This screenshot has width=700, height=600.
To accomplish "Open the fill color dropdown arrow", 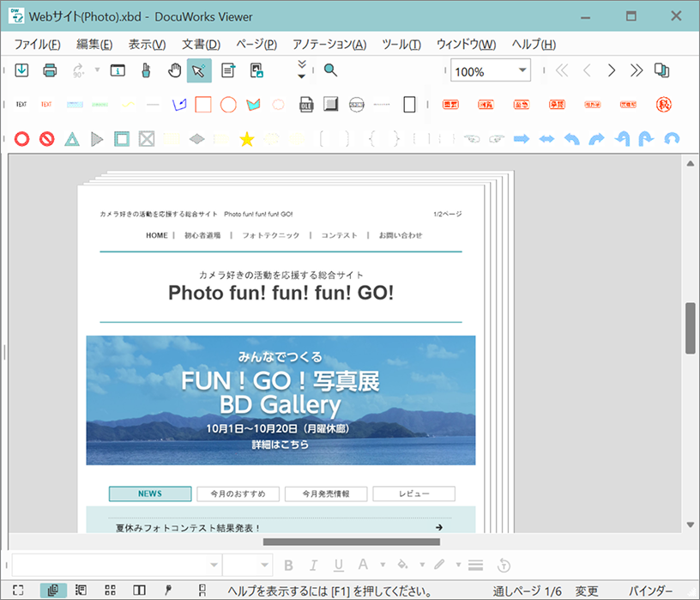I will click(422, 565).
